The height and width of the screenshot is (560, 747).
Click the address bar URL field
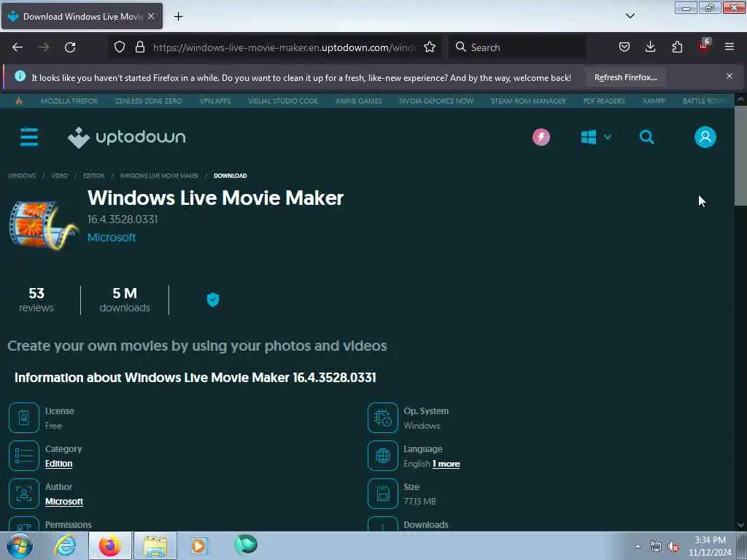284,47
